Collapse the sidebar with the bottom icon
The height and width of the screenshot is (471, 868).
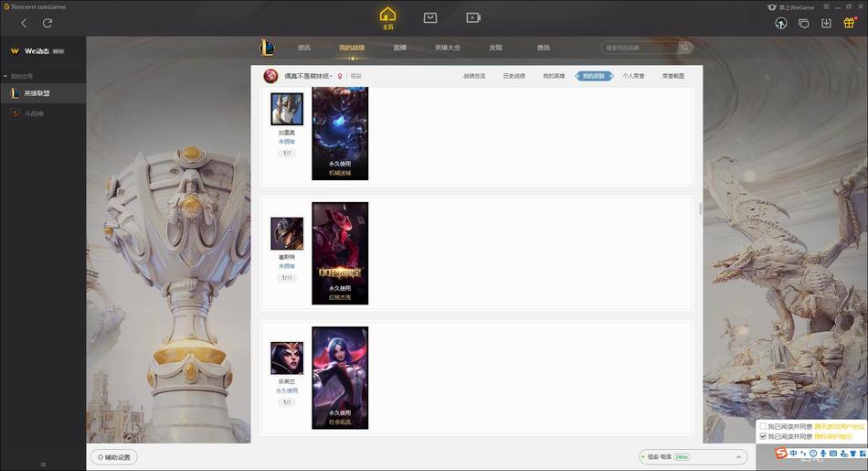click(43, 465)
